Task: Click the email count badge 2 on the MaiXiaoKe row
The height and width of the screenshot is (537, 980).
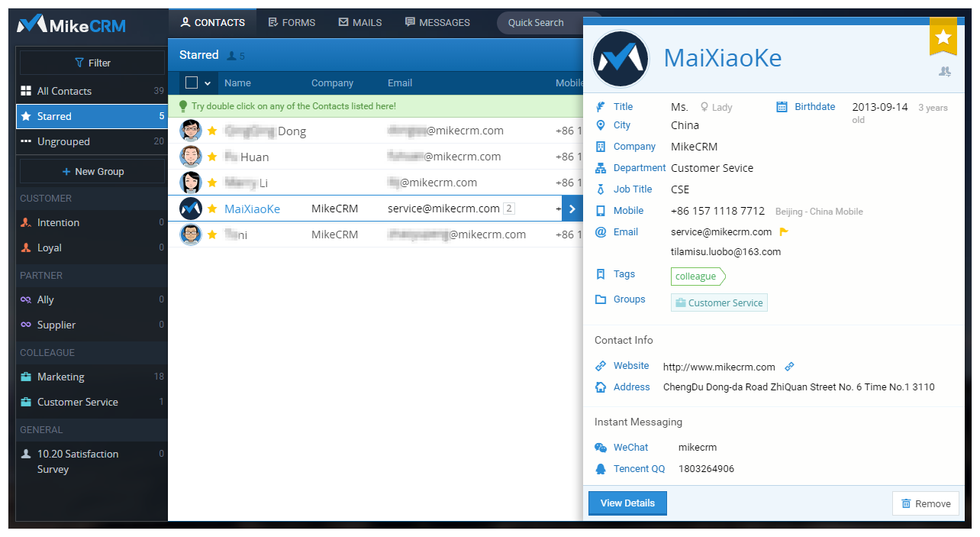Action: 509,209
